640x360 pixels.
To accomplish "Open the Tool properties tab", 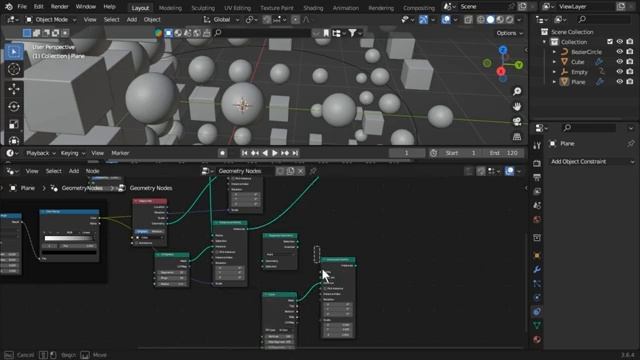I will 537,146.
